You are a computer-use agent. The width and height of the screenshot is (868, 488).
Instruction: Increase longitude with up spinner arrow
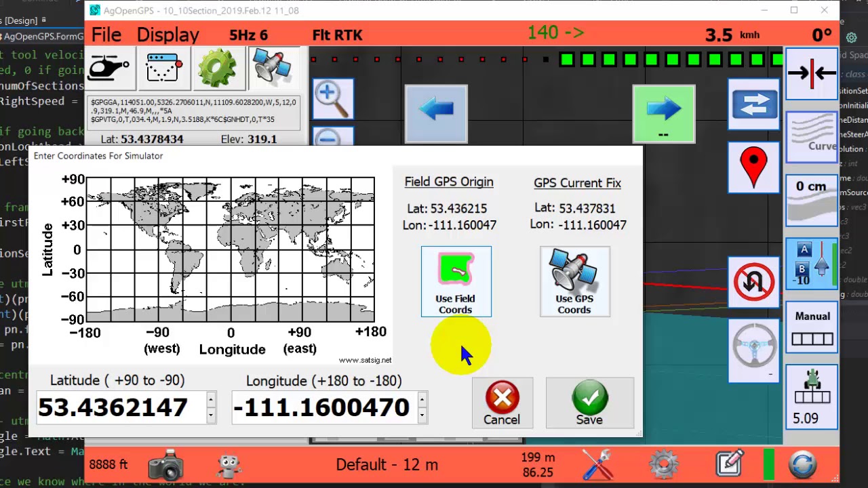pyautogui.click(x=422, y=399)
